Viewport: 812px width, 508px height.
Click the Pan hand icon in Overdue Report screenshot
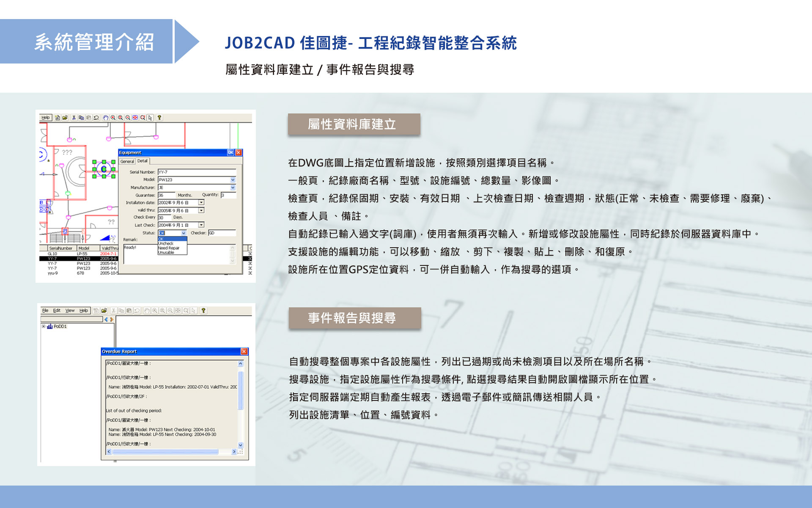pos(147,310)
